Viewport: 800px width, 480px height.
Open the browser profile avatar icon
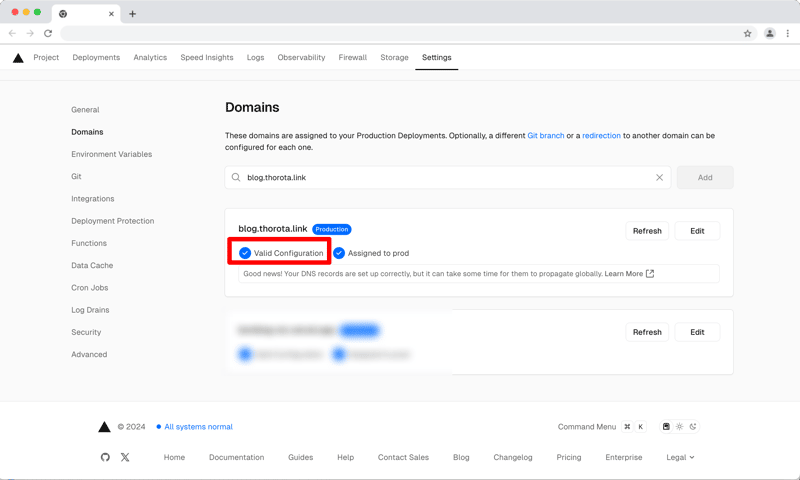tap(769, 33)
